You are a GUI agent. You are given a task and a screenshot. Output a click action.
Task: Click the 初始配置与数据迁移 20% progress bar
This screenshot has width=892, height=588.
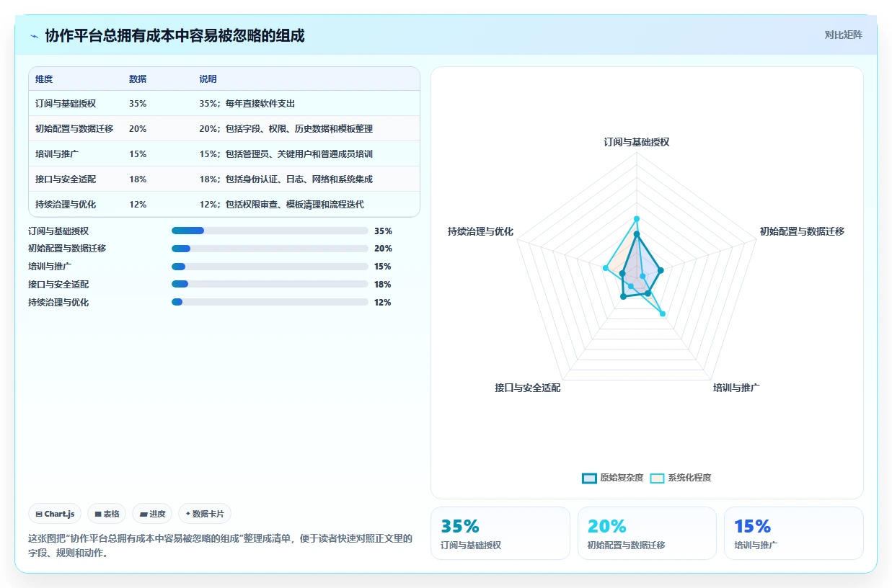pos(270,249)
